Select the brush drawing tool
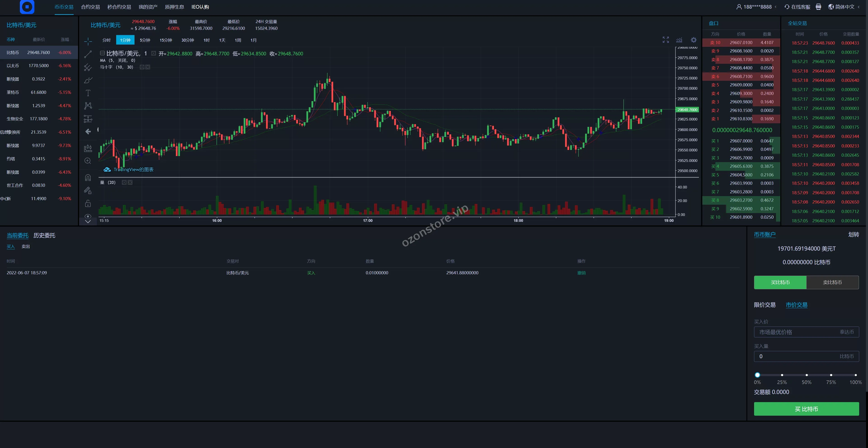This screenshot has width=868, height=448. [88, 80]
